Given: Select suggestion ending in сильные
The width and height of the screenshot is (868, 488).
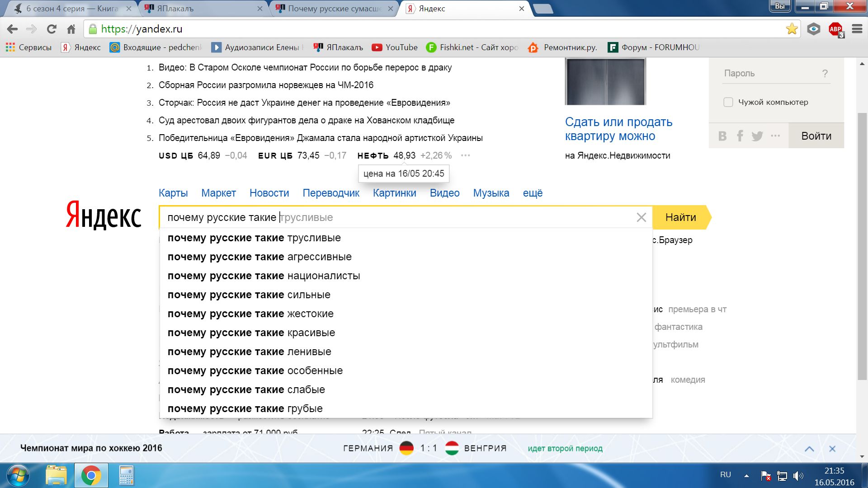Looking at the screenshot, I should [406, 295].
